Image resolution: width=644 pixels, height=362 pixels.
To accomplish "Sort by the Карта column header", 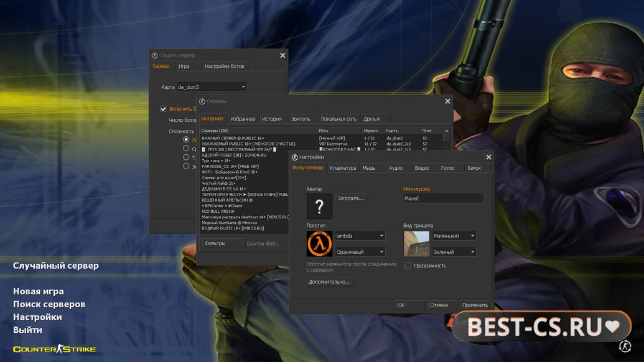I will point(402,131).
